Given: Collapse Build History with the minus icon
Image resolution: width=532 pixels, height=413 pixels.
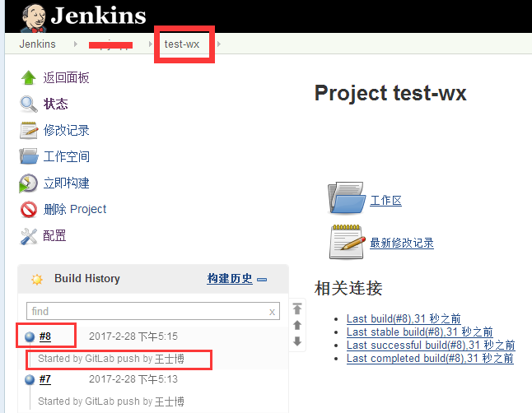Looking at the screenshot, I should tap(262, 280).
